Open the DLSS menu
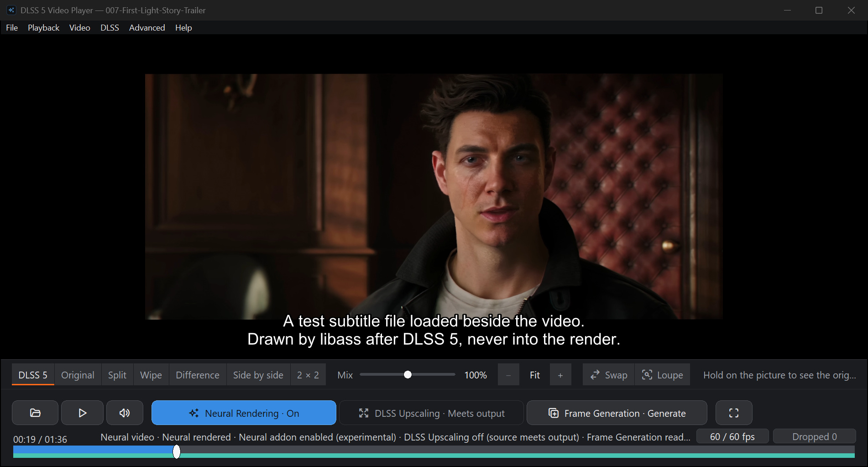 pyautogui.click(x=110, y=28)
